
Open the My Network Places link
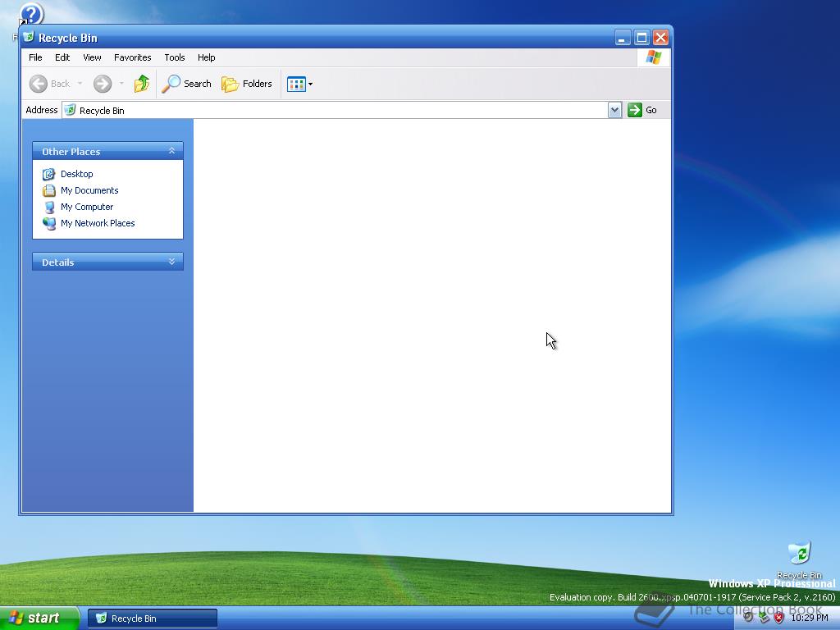[98, 223]
